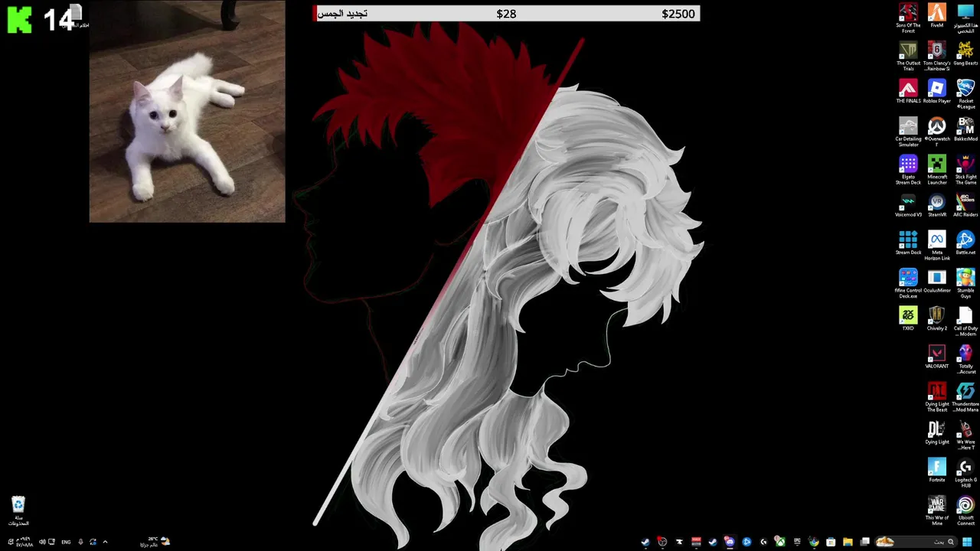Open the Recycle Bin on desktop
Viewport: 980px width, 551px height.
click(18, 511)
